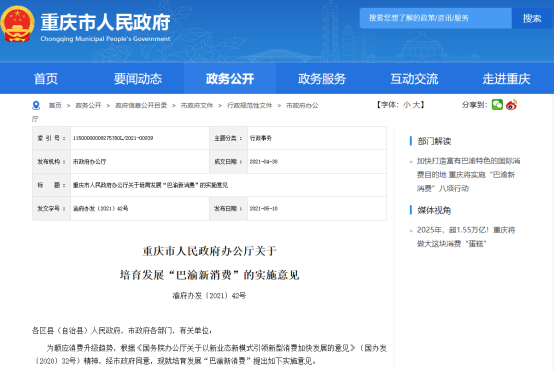Open 加快打造富有巴渝特色 department interpretation link

pos(468,175)
